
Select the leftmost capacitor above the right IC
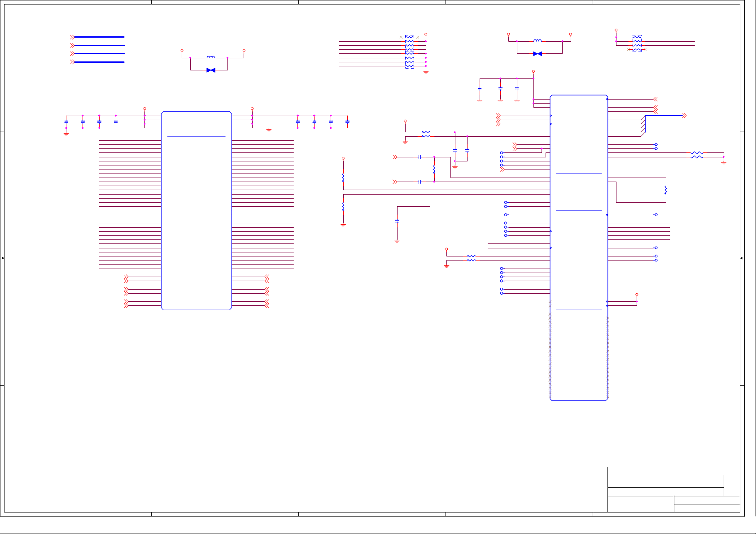click(480, 89)
